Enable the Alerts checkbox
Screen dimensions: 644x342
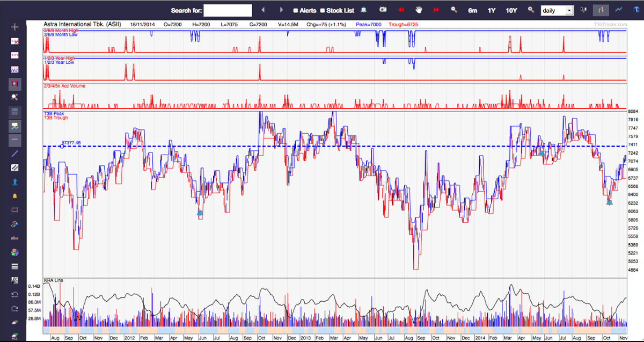click(296, 11)
